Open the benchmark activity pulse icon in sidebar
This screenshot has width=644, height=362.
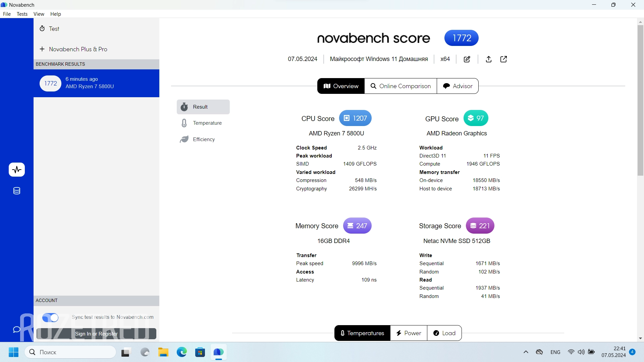17,170
